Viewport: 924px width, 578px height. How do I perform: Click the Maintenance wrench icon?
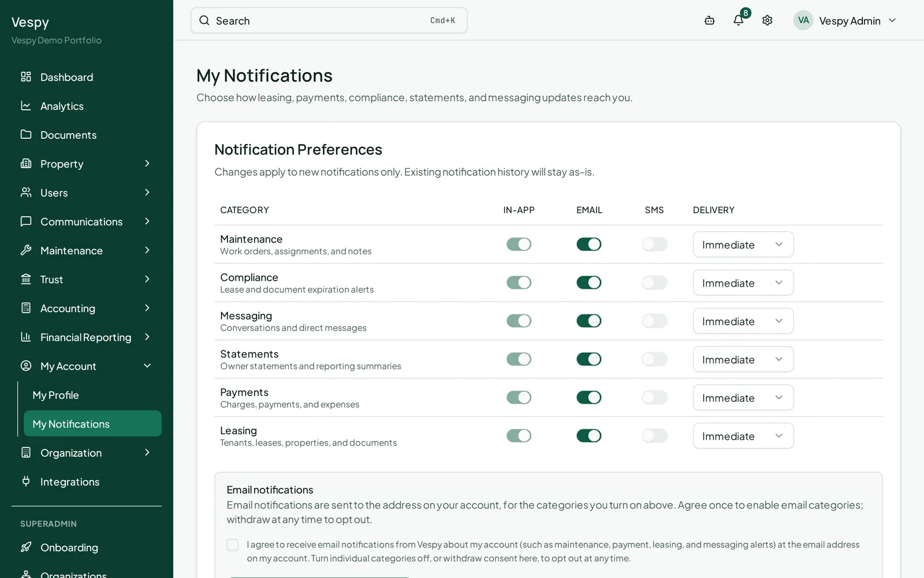26,250
